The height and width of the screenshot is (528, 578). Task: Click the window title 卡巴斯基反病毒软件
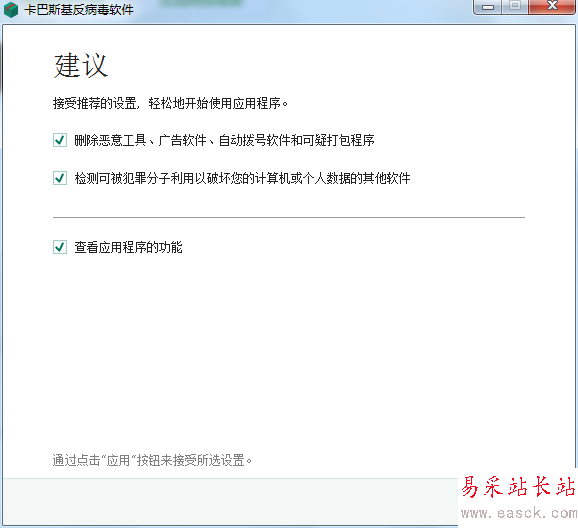click(79, 10)
